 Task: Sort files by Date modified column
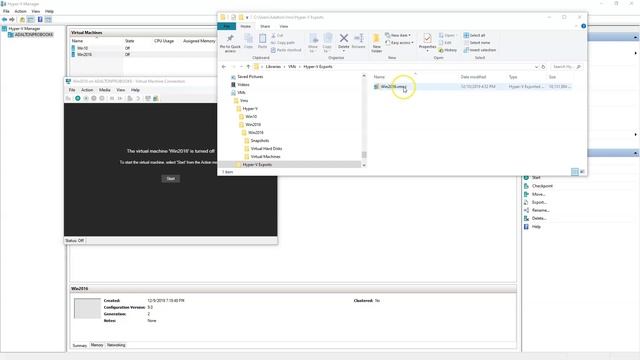click(473, 77)
